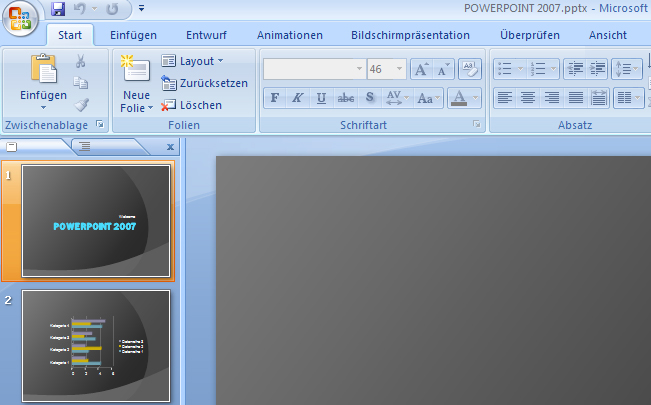Undo the last action
Screen dimensions: 651x405
(80, 9)
